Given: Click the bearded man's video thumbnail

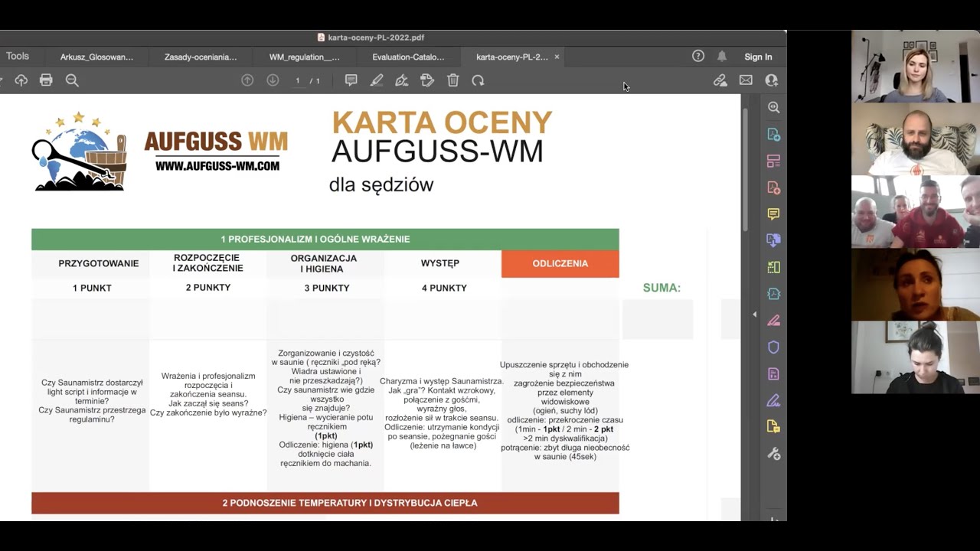Looking at the screenshot, I should (x=916, y=139).
